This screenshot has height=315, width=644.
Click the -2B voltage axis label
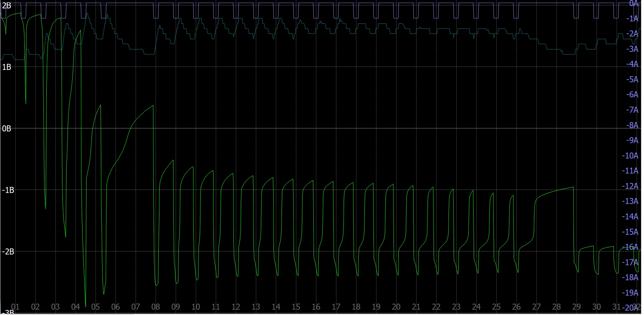pyautogui.click(x=8, y=252)
